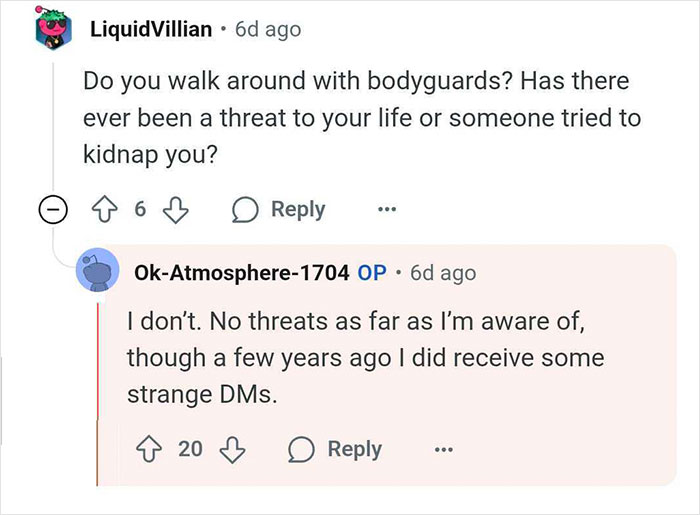
Task: Open the Ok-Atmosphere-1704 username link
Action: pos(242,273)
